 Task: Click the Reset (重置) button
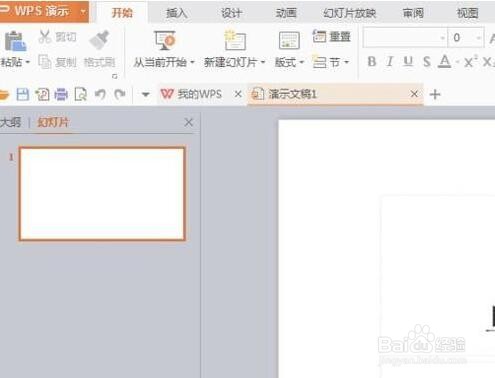[332, 36]
